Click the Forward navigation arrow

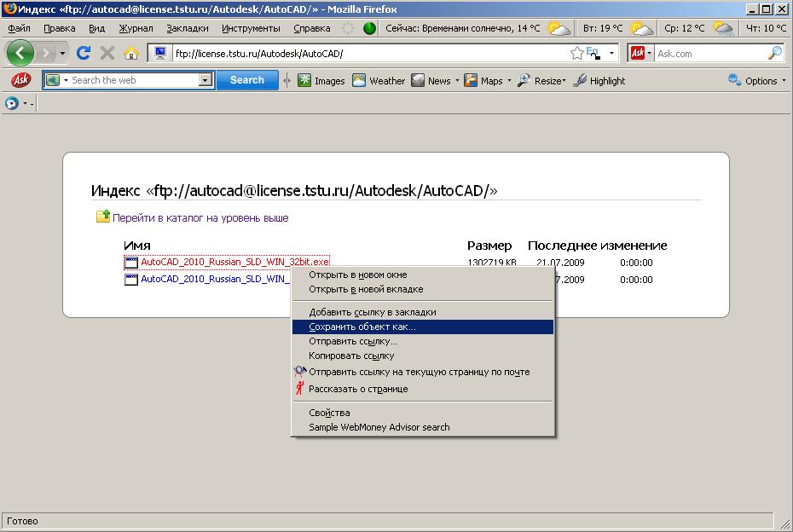tap(45, 53)
